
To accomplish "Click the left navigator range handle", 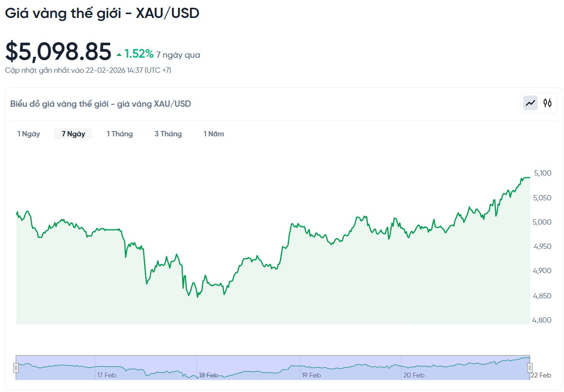I will point(16,368).
